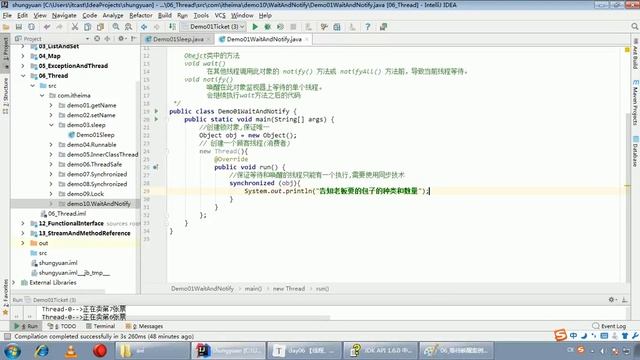640x360 pixels.
Task: Click the scroll-from-source target icon in Project panel
Action: 97,39
